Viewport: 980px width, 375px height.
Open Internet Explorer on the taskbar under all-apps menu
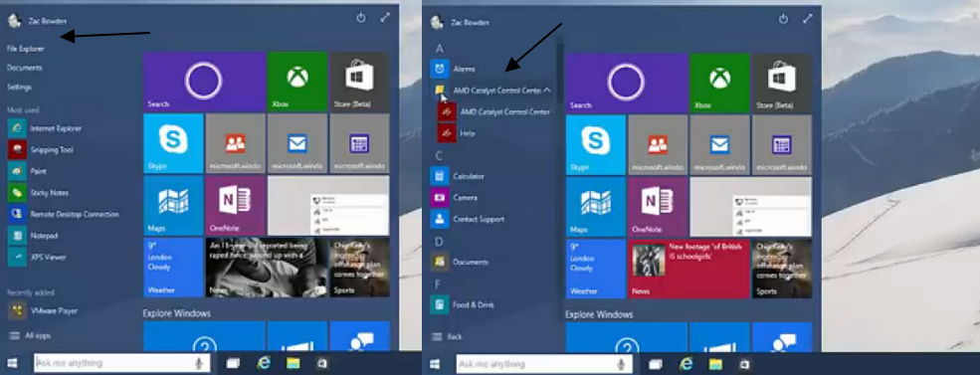(x=686, y=364)
